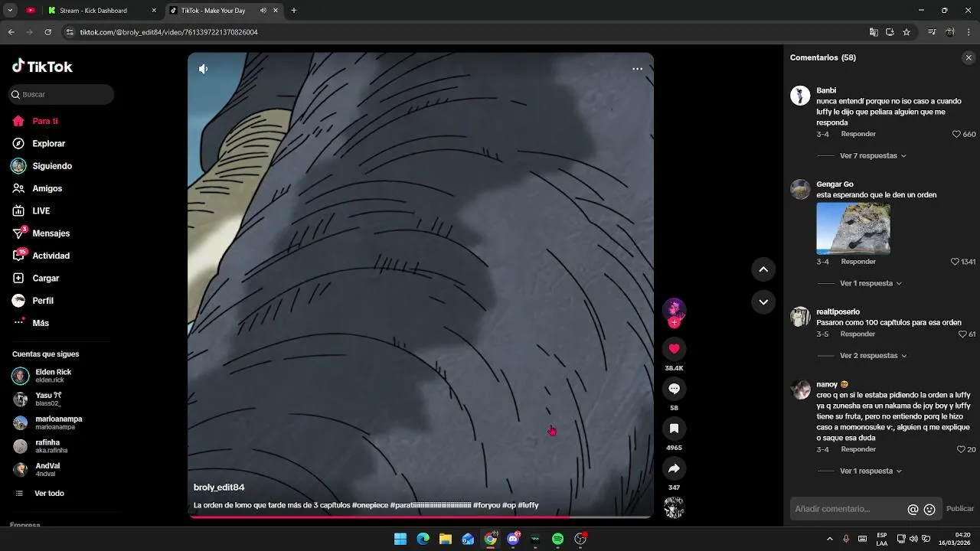
Task: Expand Ver 7 respuestas under Banbi
Action: [x=873, y=155]
